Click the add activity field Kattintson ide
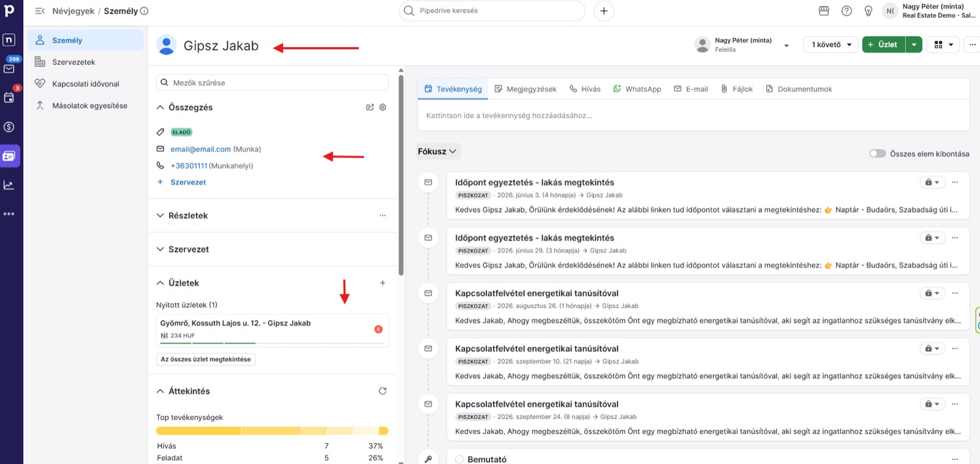Viewport: 980px width, 464px height. (x=693, y=116)
